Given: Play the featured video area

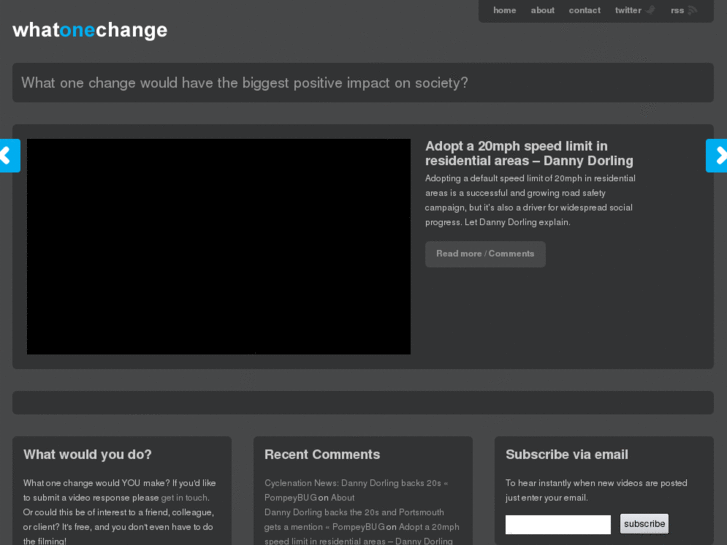Looking at the screenshot, I should (218, 246).
